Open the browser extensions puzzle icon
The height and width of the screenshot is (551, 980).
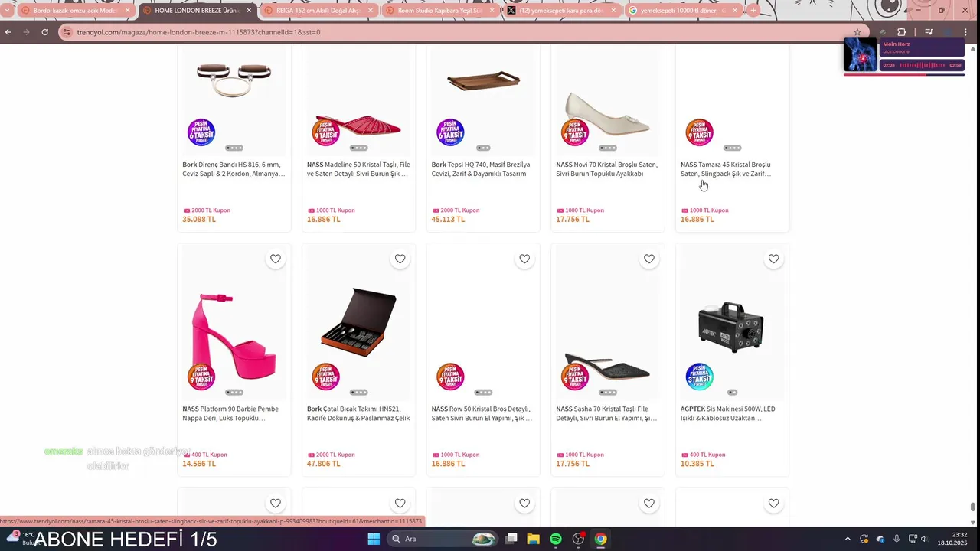click(x=901, y=32)
